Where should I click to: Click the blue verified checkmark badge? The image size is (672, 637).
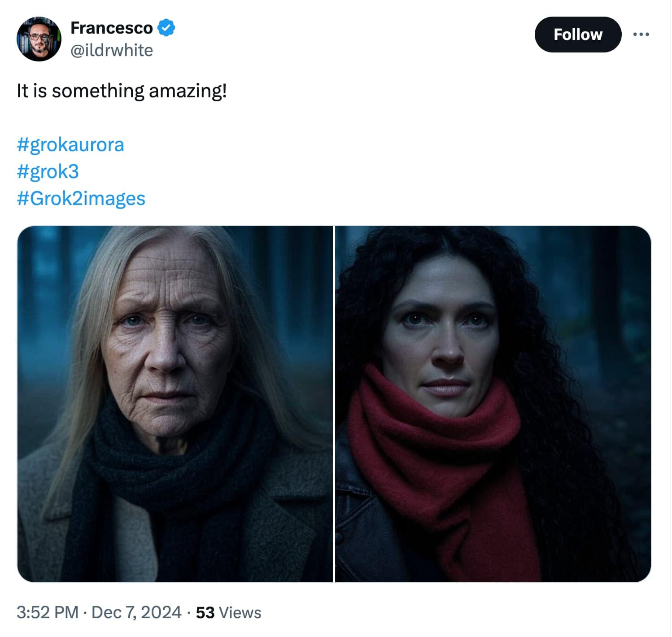click(167, 28)
